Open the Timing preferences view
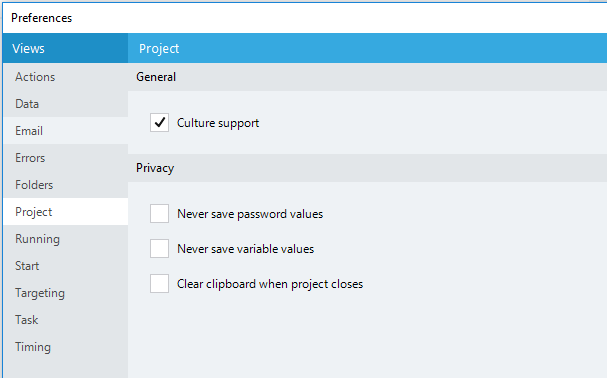The height and width of the screenshot is (378, 607). pos(65,347)
